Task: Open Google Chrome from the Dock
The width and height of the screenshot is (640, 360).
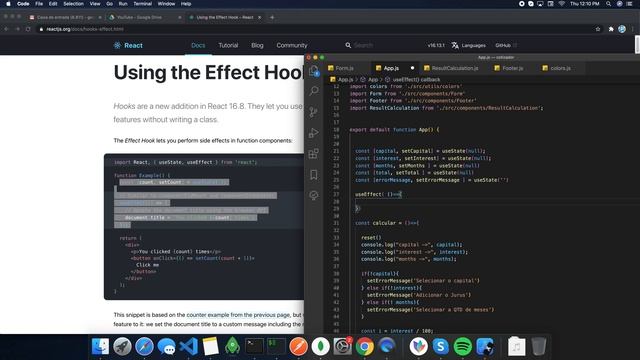Action: coord(364,347)
